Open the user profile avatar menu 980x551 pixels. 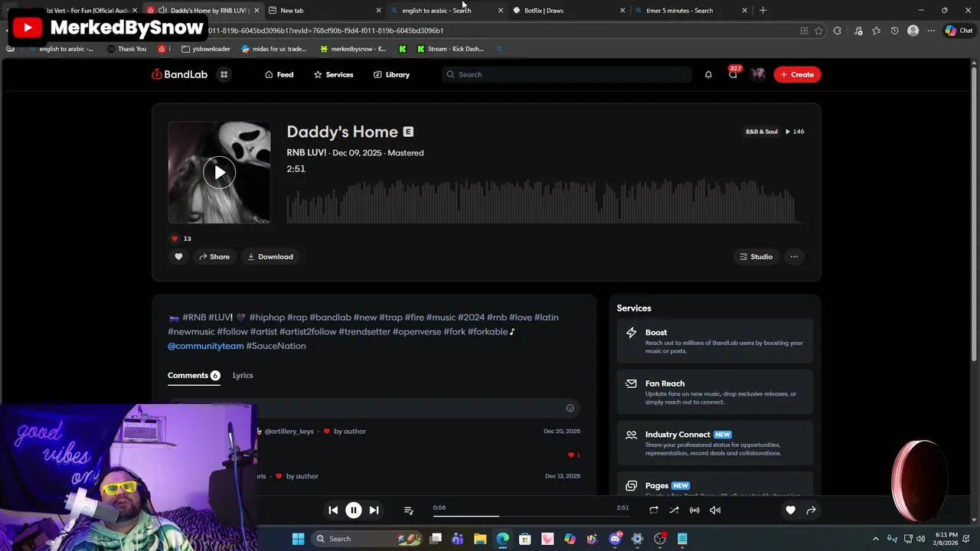(x=758, y=74)
